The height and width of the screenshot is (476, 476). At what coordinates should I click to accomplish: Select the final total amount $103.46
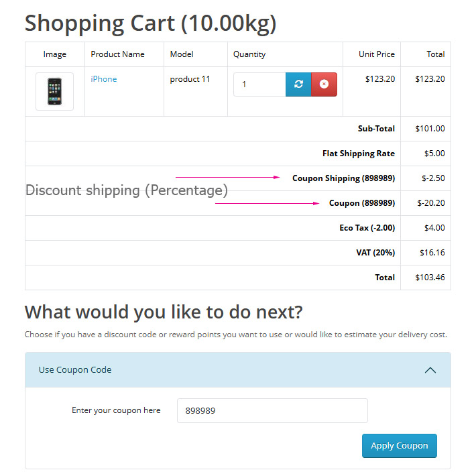430,278
